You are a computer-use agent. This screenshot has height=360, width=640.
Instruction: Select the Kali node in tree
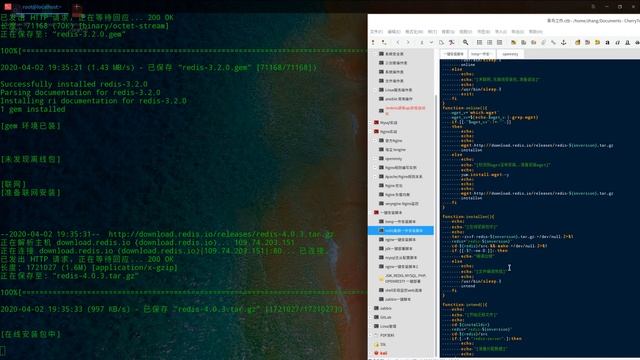pyautogui.click(x=383, y=353)
